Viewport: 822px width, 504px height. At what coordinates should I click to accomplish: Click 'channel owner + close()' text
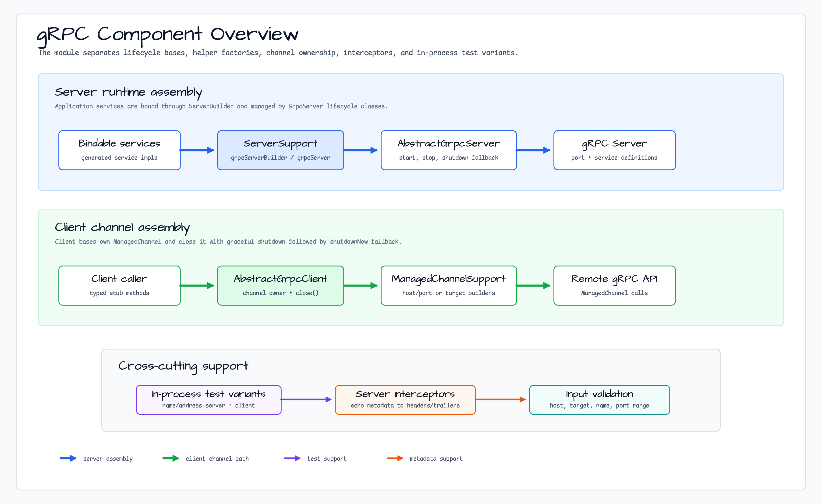[280, 293]
